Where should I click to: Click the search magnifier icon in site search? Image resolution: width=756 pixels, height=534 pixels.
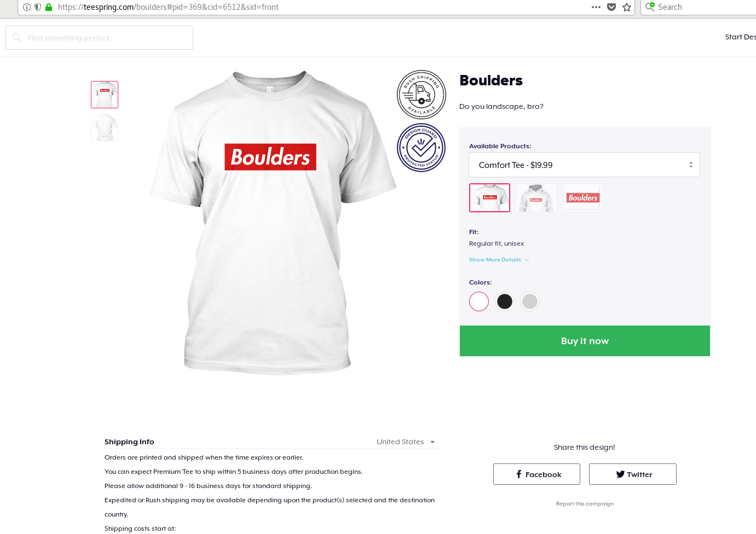(x=17, y=38)
